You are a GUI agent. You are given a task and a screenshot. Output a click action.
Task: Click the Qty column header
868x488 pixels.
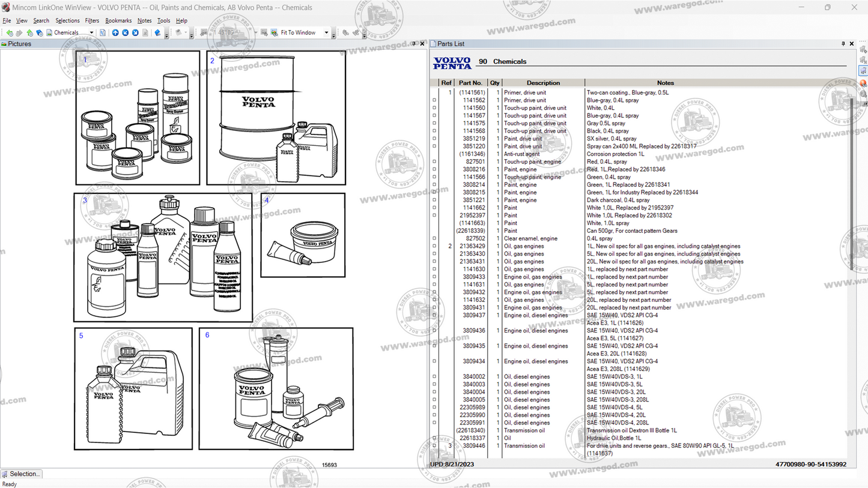(494, 83)
